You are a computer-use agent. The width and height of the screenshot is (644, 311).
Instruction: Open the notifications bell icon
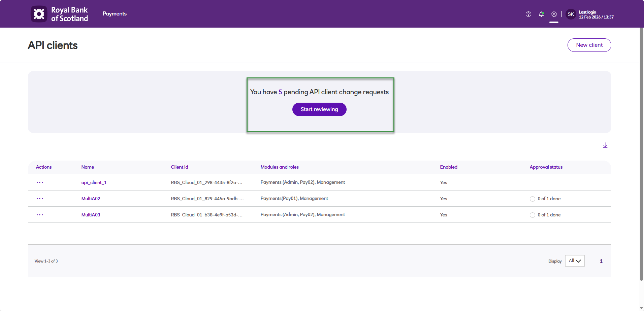(x=541, y=14)
